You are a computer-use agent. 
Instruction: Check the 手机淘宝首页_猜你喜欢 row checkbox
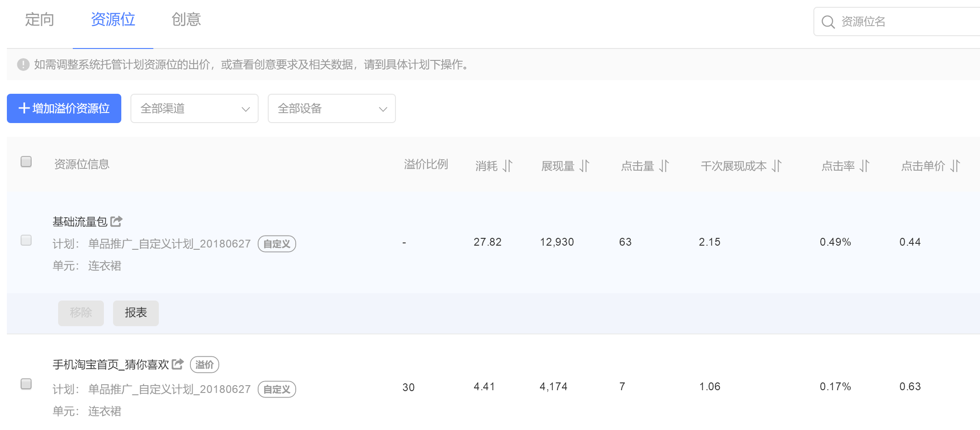26,384
